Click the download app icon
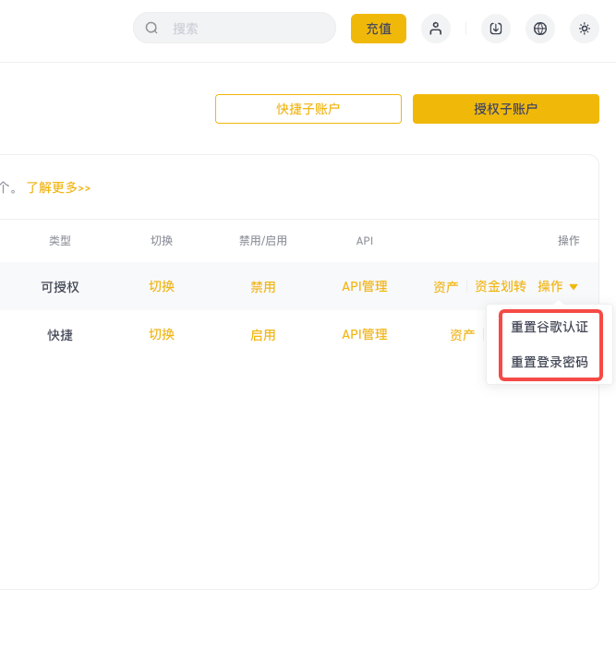Image resolution: width=616 pixels, height=672 pixels. click(496, 29)
